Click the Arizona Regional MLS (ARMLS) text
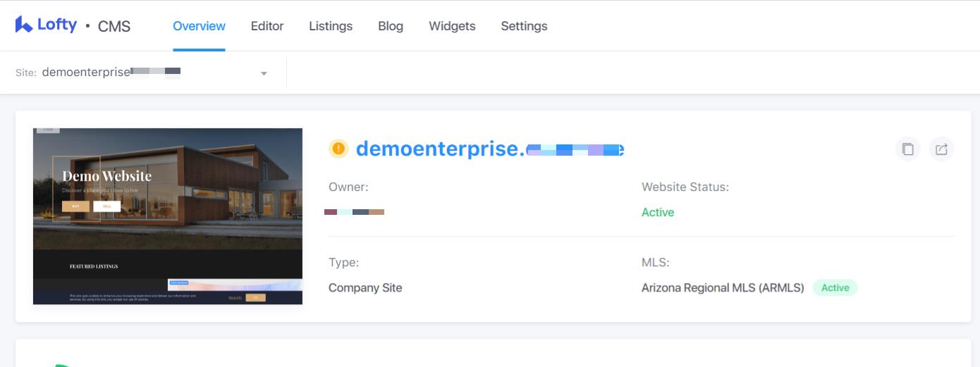Image resolution: width=980 pixels, height=367 pixels. tap(723, 287)
